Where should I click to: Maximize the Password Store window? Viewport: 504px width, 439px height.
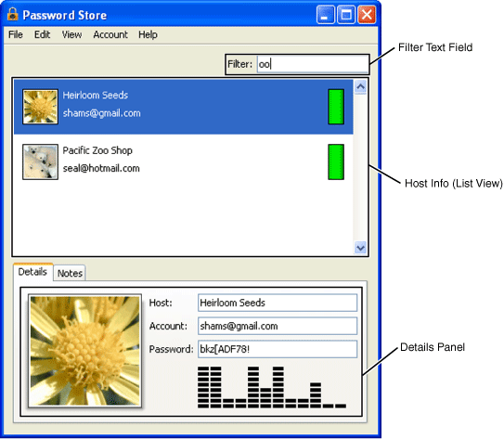[346, 15]
